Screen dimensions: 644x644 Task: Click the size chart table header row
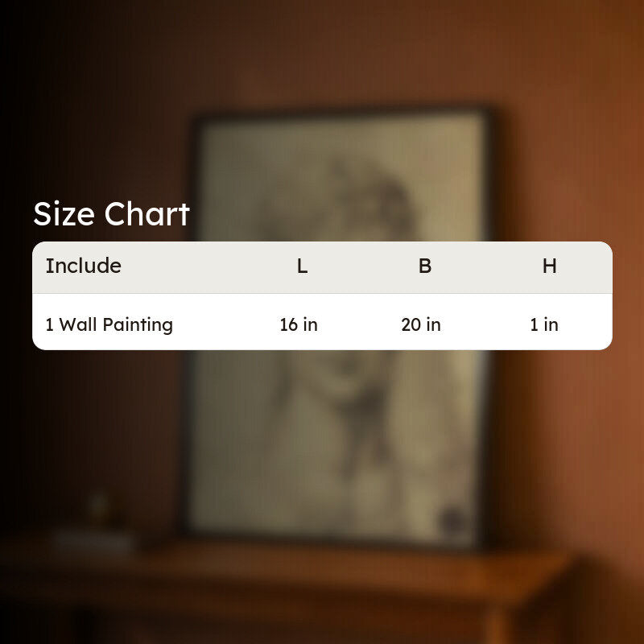323,267
